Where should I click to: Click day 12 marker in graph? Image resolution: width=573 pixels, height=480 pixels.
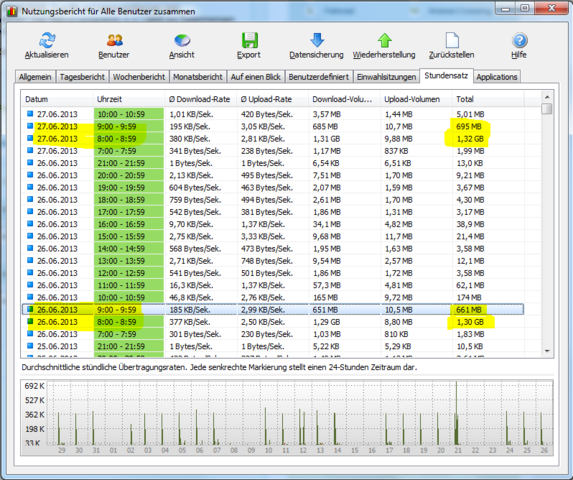pos(303,450)
